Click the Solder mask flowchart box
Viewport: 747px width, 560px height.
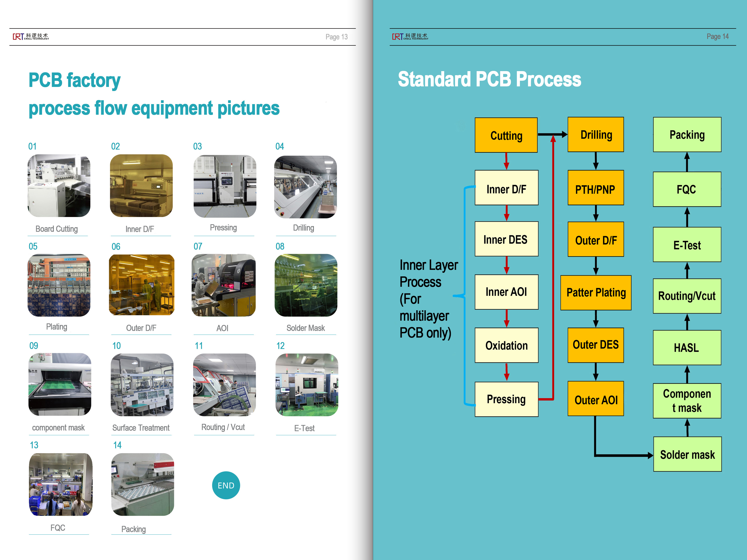click(x=687, y=454)
